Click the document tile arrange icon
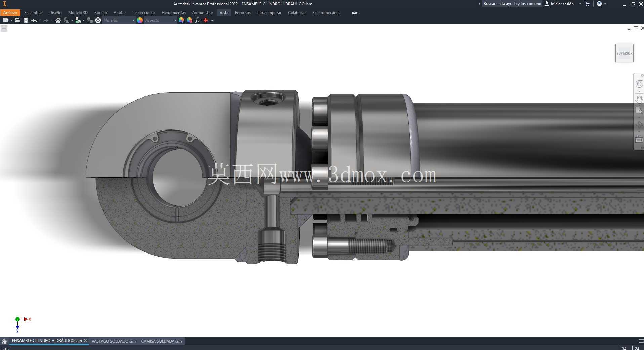This screenshot has width=644, height=350. click(x=636, y=28)
